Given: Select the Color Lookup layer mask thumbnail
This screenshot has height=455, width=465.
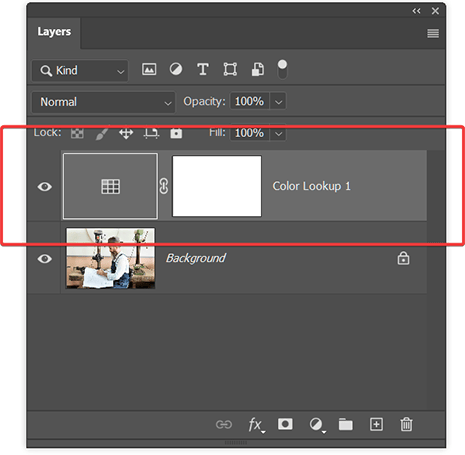Looking at the screenshot, I should click(x=217, y=186).
